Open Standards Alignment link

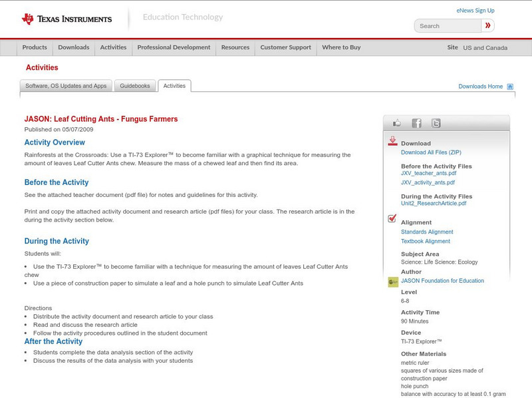pos(427,232)
